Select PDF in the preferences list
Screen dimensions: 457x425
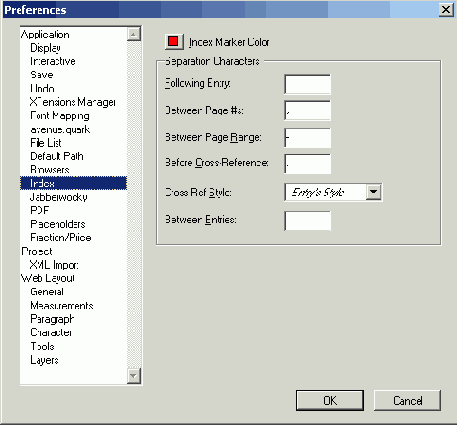[40, 210]
